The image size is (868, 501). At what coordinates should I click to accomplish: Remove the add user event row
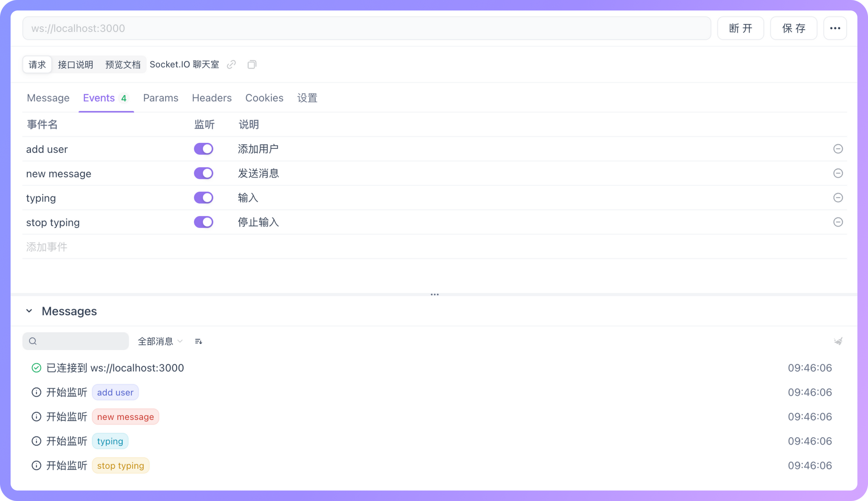click(838, 149)
